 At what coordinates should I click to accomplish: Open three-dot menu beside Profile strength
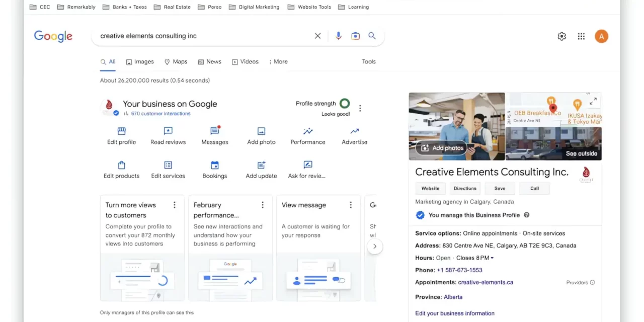click(360, 108)
